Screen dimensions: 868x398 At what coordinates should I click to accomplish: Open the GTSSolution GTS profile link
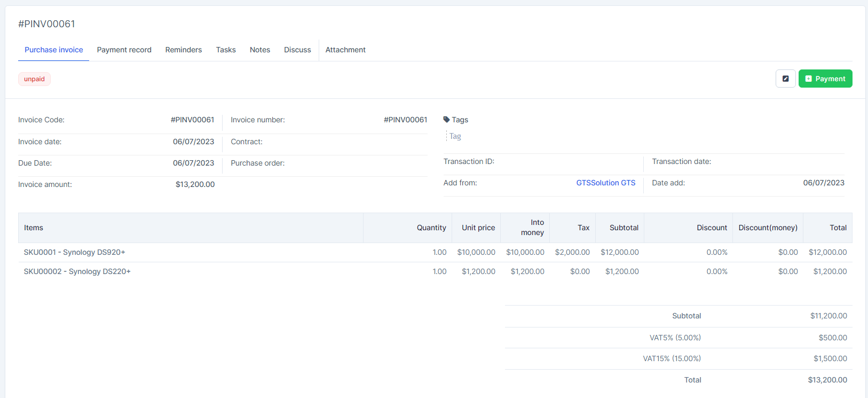point(606,183)
